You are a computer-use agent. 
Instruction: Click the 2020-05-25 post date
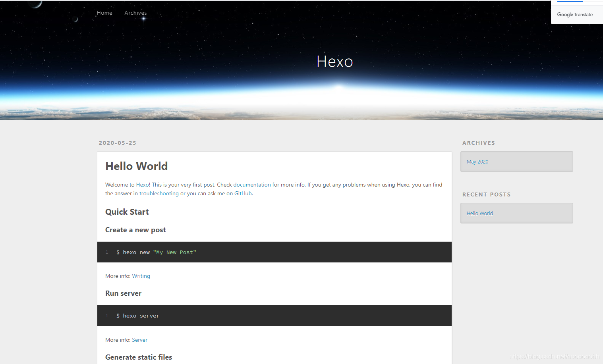coord(118,143)
